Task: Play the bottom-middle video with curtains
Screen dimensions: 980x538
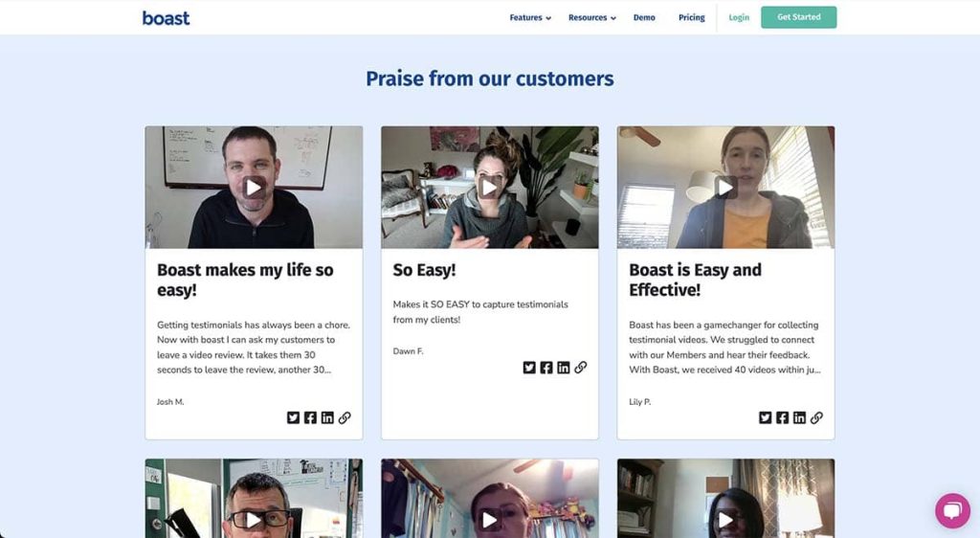Action: [x=489, y=519]
